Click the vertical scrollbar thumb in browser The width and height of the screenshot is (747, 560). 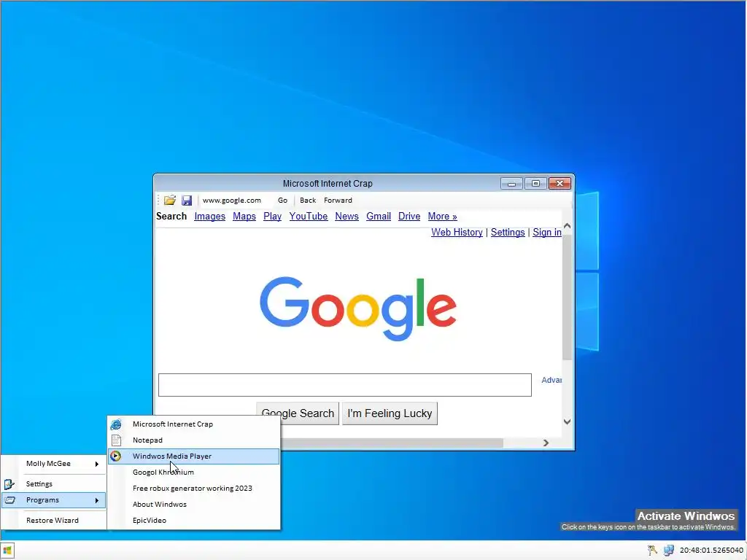point(567,296)
